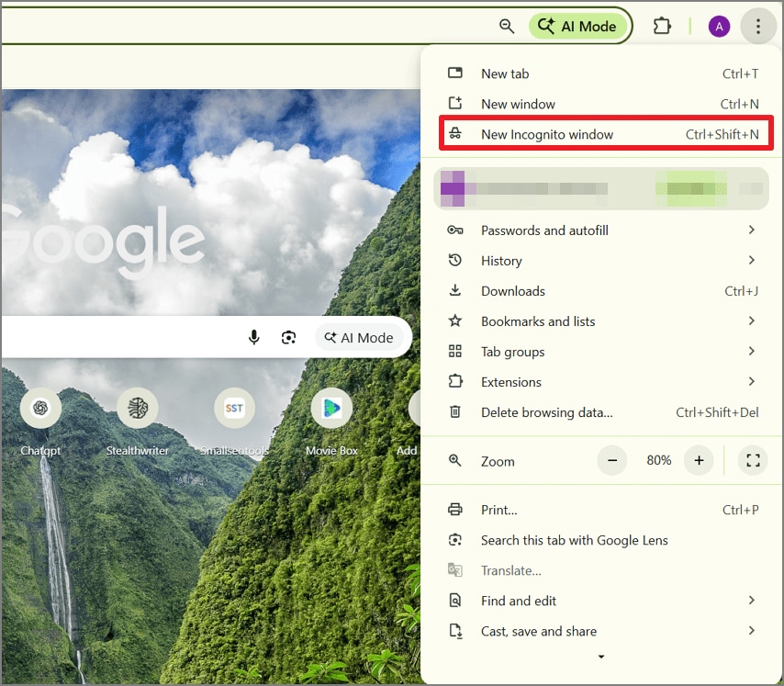Open the Extensions puzzle icon in toolbar
Image resolution: width=784 pixels, height=686 pixels.
(x=662, y=26)
